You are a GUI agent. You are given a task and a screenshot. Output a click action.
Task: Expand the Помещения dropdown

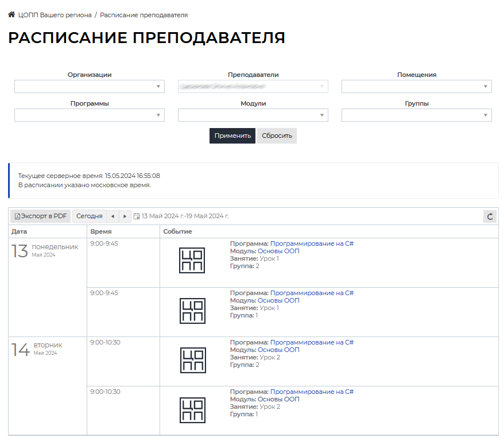[416, 87]
